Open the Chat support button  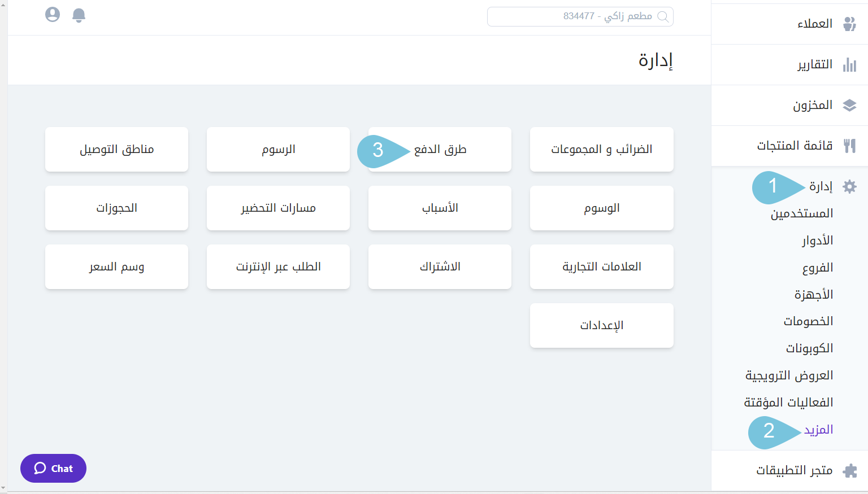[x=53, y=468]
